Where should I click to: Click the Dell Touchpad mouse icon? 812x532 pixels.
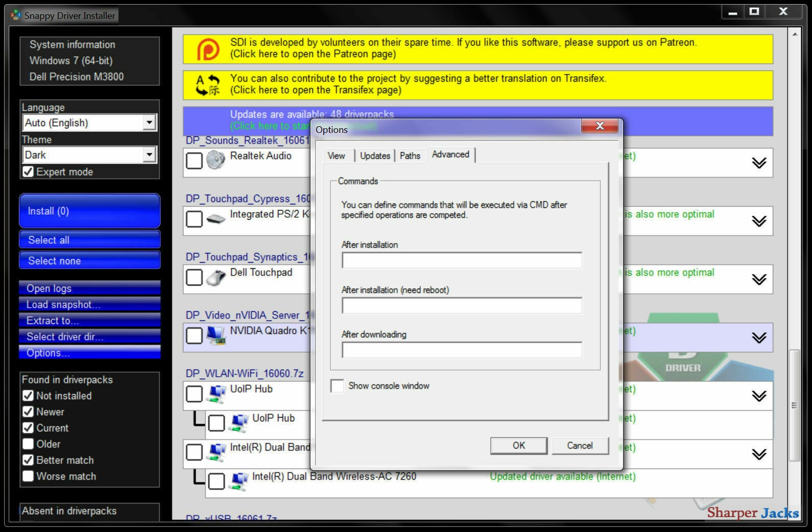click(x=216, y=277)
